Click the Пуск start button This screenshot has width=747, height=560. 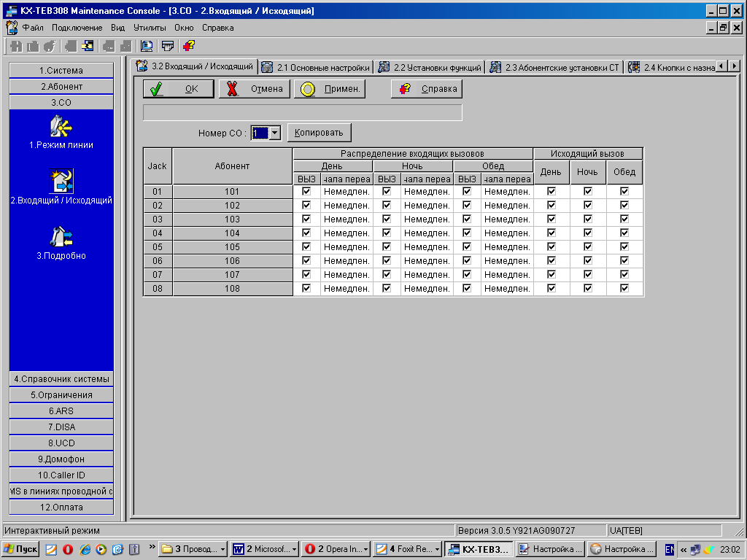coord(20,550)
